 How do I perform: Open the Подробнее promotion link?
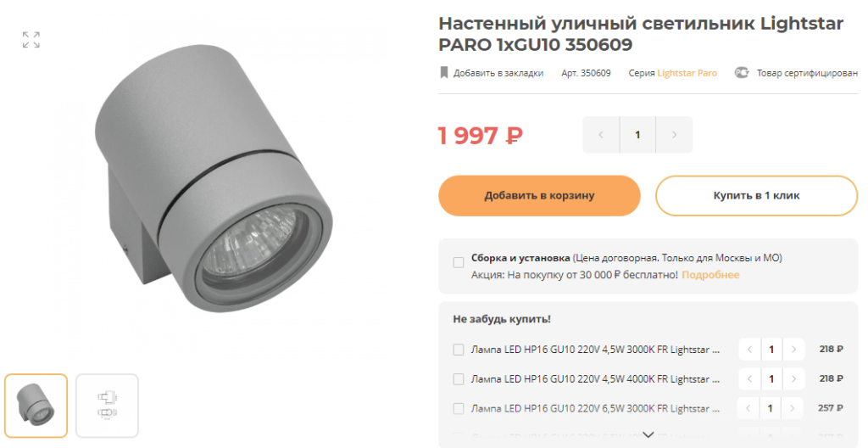(710, 275)
